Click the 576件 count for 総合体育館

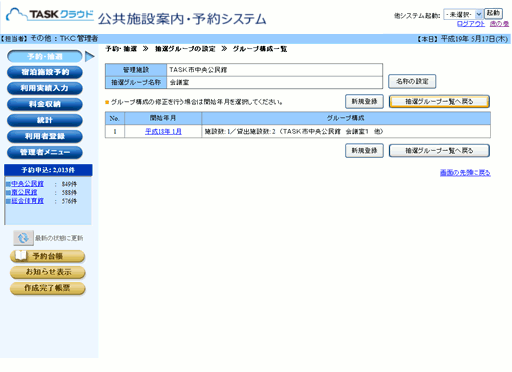[69, 201]
